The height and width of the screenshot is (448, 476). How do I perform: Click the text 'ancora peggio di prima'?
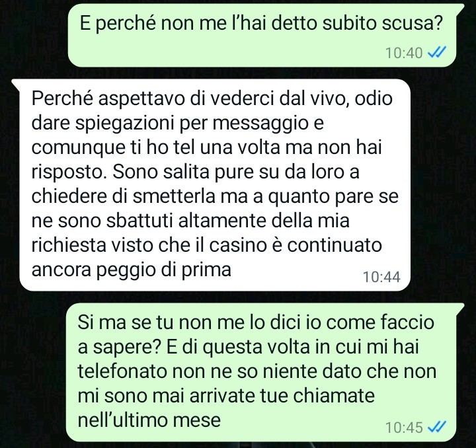(x=132, y=270)
